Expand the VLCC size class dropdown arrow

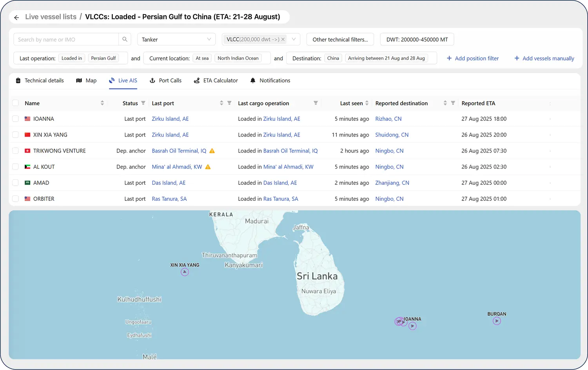coord(294,39)
